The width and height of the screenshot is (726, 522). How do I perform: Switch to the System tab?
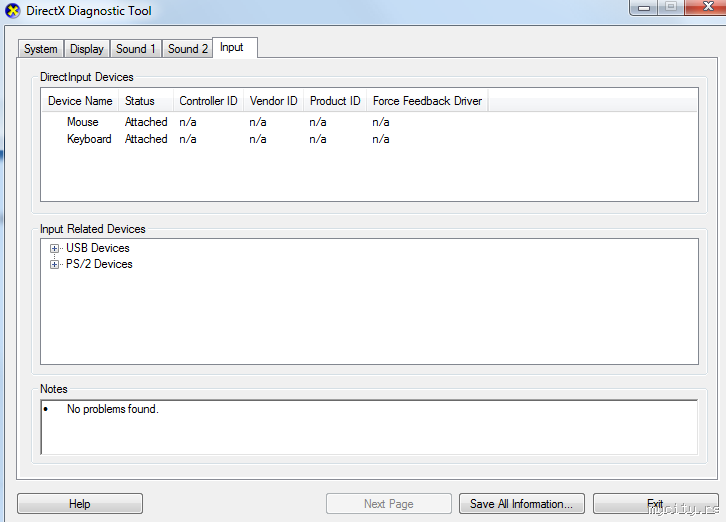point(41,49)
